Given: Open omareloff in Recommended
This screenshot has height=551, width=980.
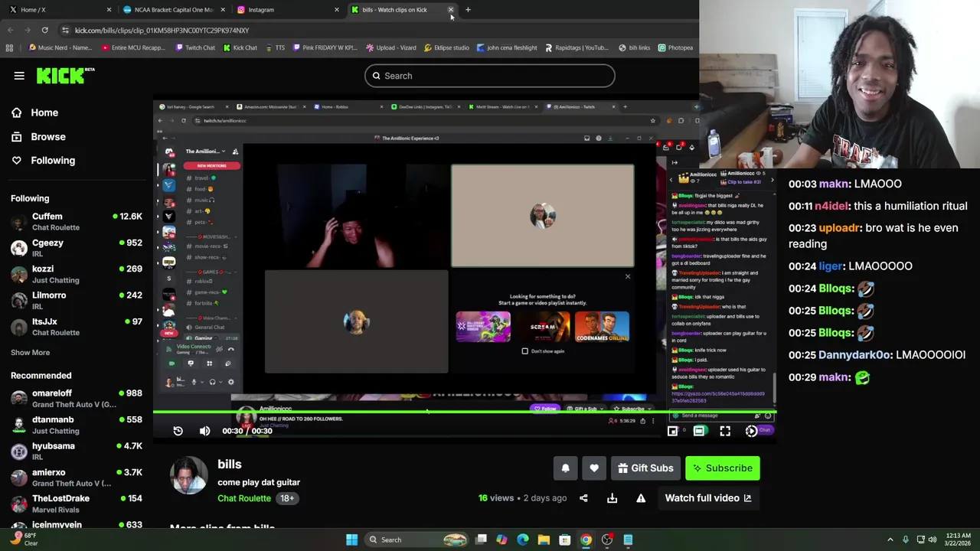Looking at the screenshot, I should click(76, 398).
